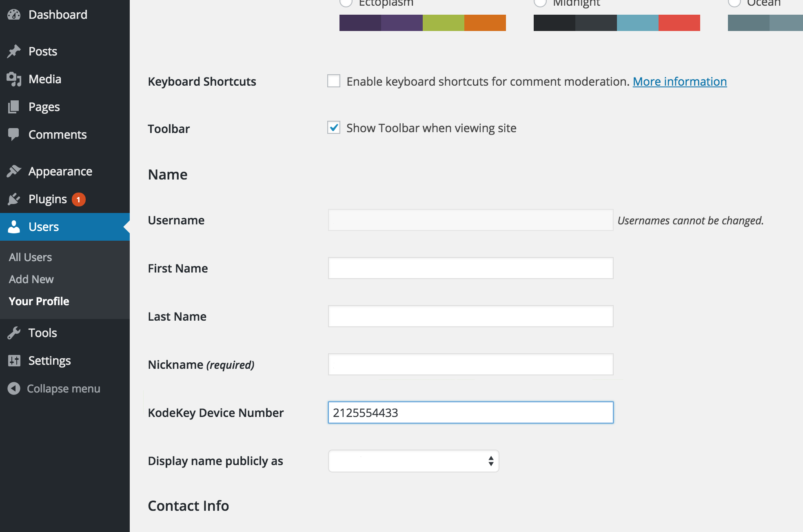Click the Comments speech bubble icon
This screenshot has width=803, height=532.
coord(14,135)
